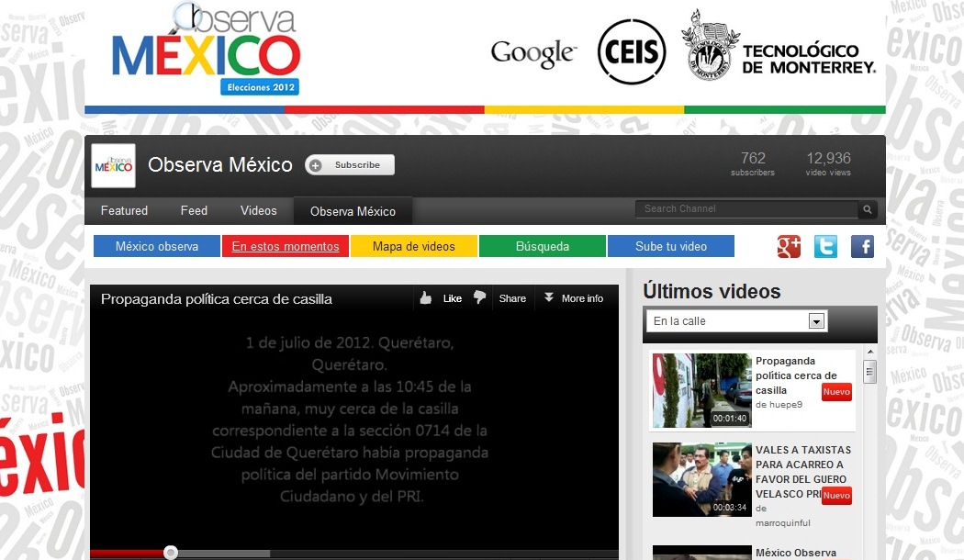Click More info text on video
The image size is (964, 560).
click(582, 298)
